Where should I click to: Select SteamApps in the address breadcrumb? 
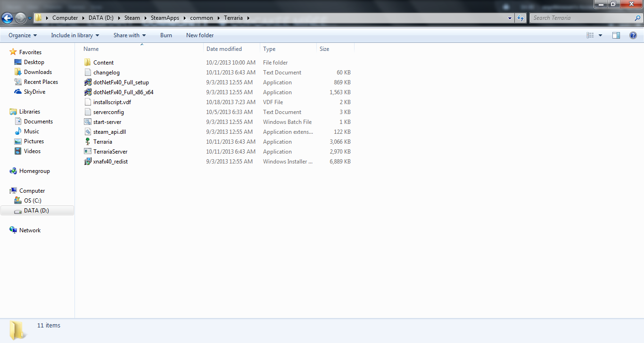[165, 18]
